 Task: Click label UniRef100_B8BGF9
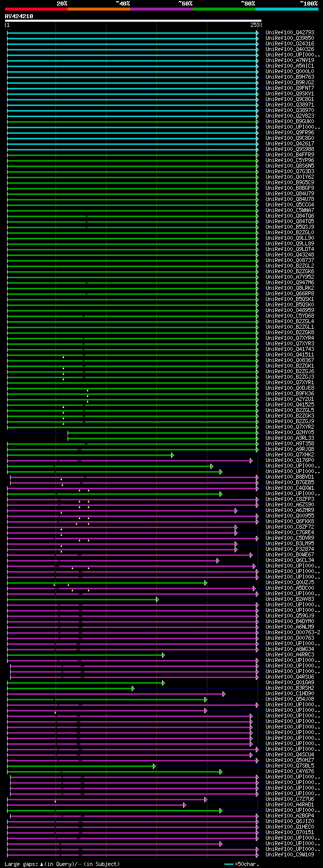click(290, 188)
